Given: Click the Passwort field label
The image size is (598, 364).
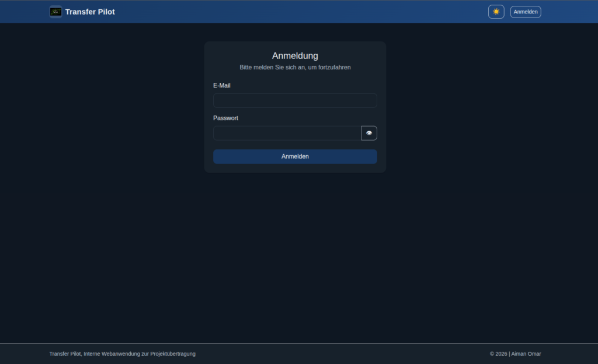Looking at the screenshot, I should point(225,118).
